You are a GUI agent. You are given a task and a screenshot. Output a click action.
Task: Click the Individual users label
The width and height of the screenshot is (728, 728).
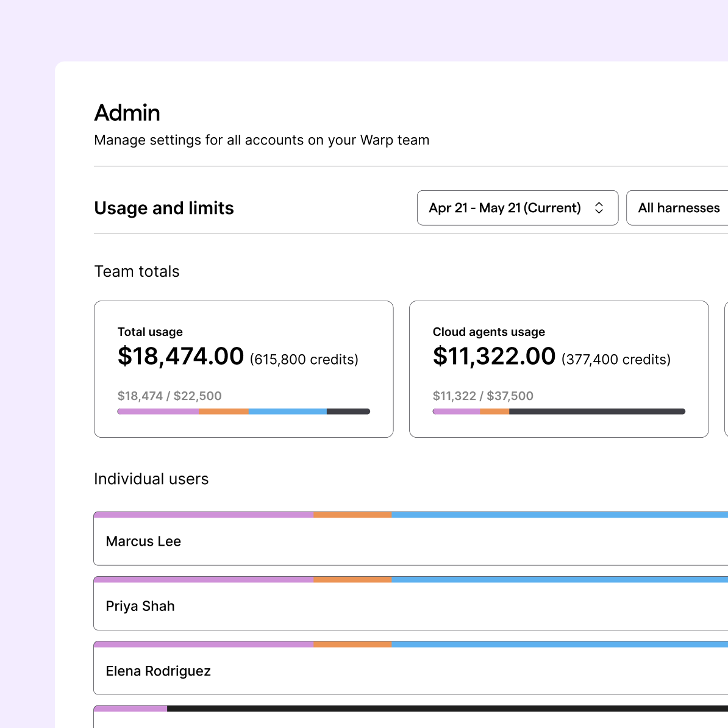[151, 479]
